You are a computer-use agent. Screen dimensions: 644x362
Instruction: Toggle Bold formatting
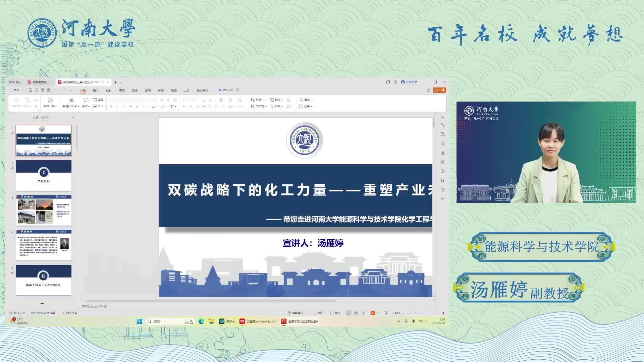pos(111,106)
